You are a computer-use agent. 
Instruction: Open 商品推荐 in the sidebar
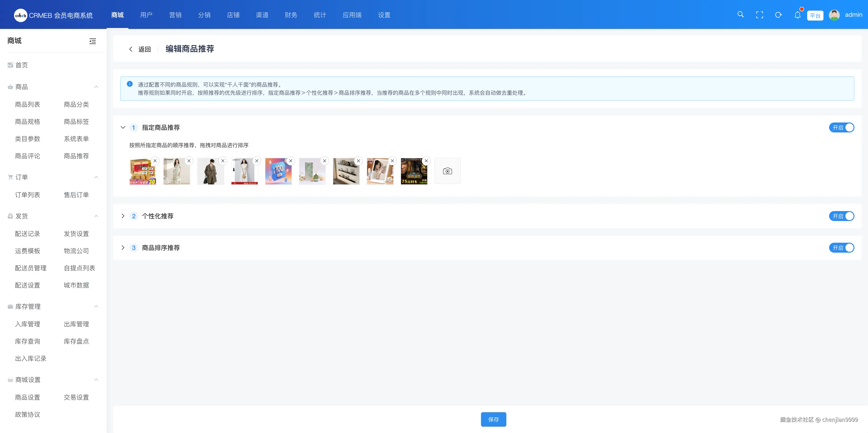tap(76, 156)
